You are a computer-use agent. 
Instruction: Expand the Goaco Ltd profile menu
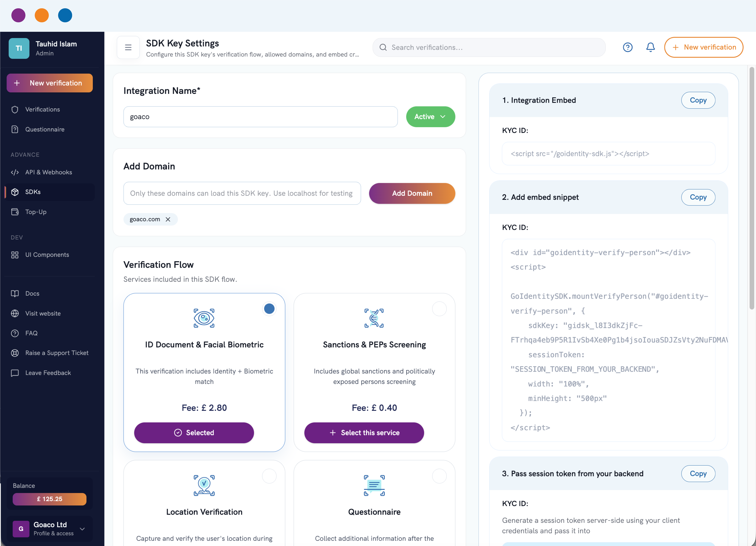coord(82,529)
